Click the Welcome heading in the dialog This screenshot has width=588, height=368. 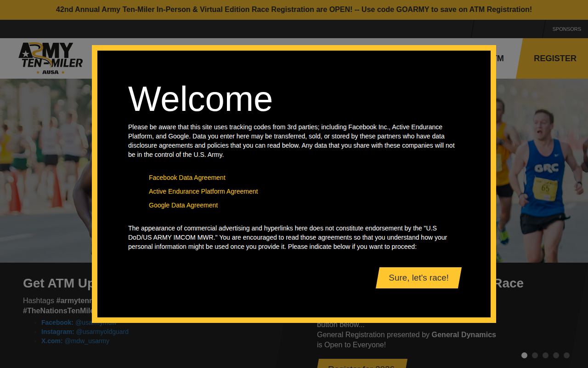(x=200, y=98)
